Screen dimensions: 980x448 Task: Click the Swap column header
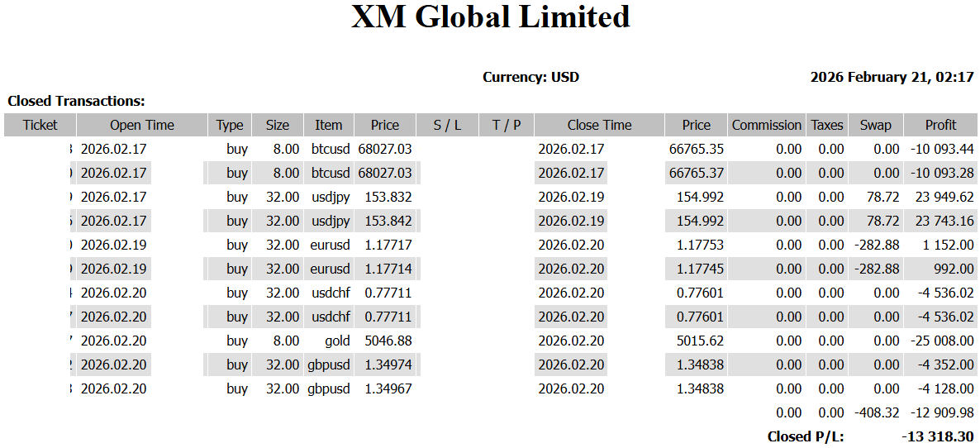coord(875,125)
